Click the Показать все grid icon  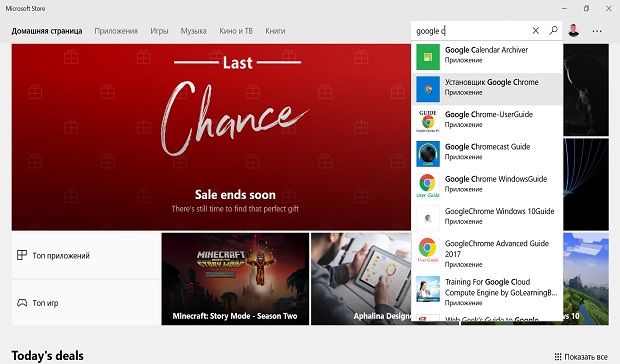(x=558, y=357)
